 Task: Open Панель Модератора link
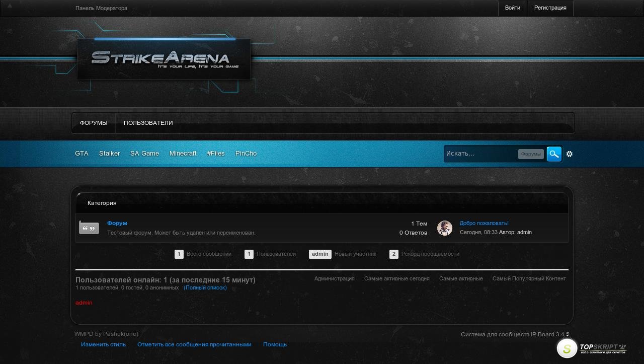click(x=101, y=9)
